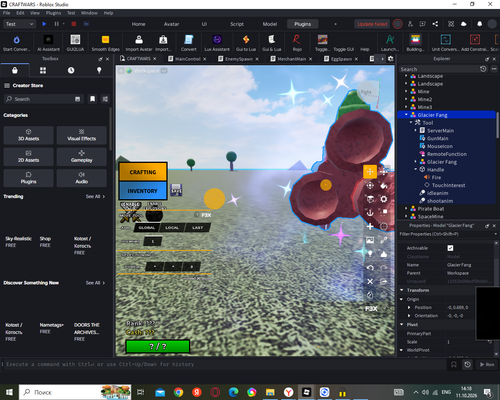Switch to the Avatar ribbon tab
500x400 pixels.
point(171,24)
